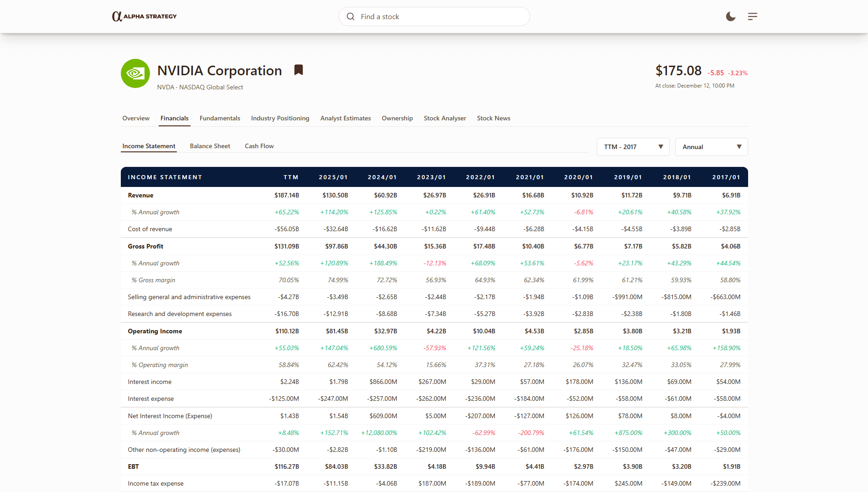The height and width of the screenshot is (492, 868).
Task: Switch to the Balance Sheet tab
Action: point(210,146)
